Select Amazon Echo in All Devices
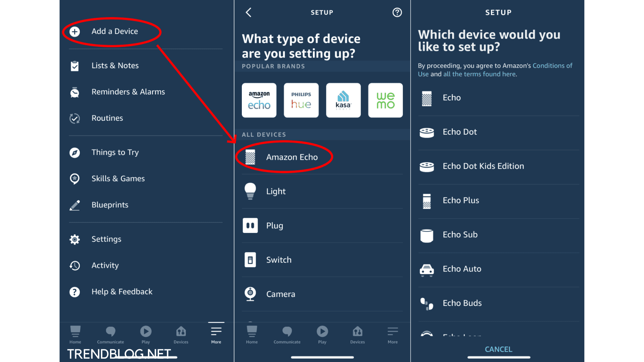The width and height of the screenshot is (644, 362). (322, 157)
